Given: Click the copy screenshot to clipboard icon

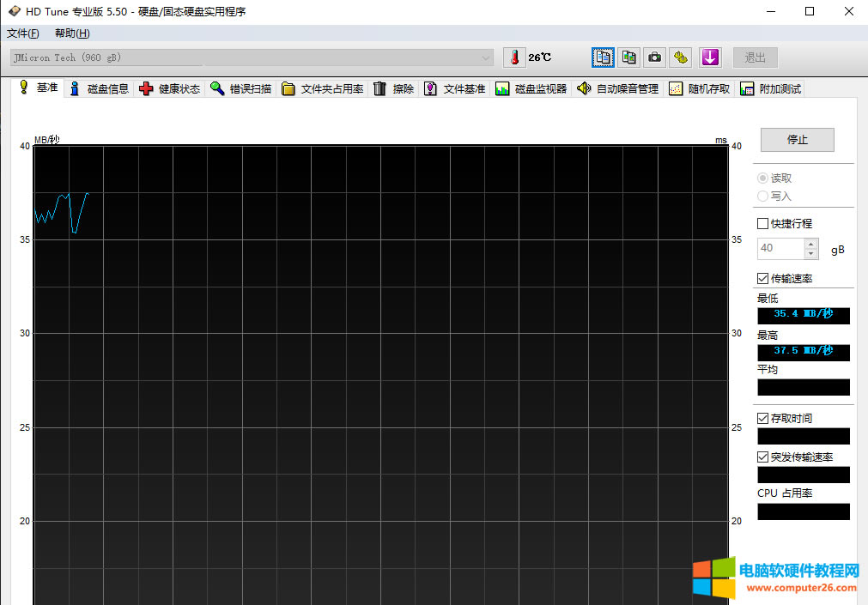Looking at the screenshot, I should (629, 57).
